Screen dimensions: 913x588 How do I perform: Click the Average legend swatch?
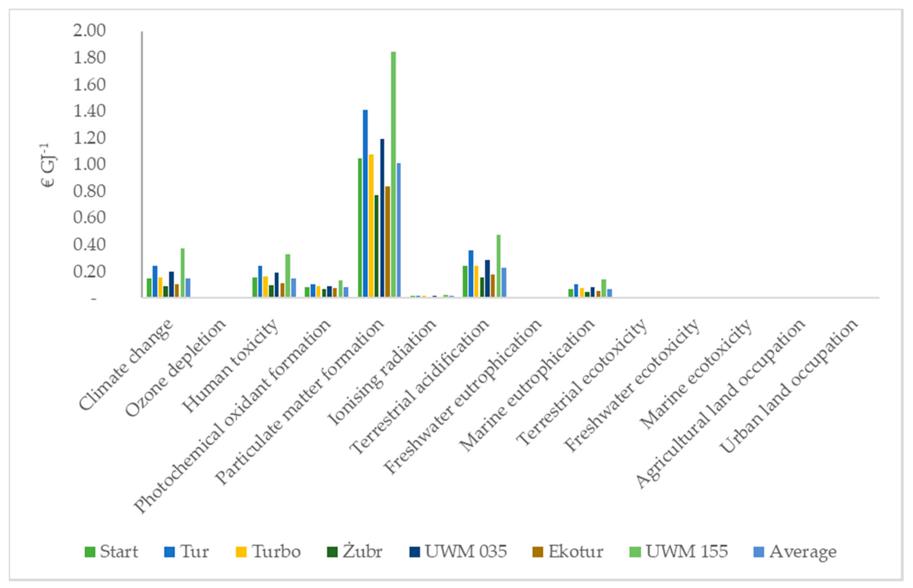coord(759,552)
